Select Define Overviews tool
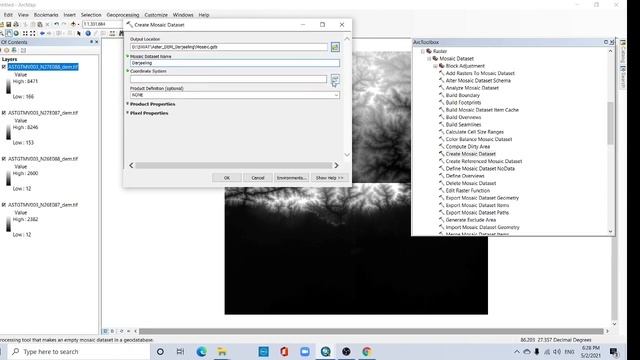The height and width of the screenshot is (360, 640). coord(465,176)
